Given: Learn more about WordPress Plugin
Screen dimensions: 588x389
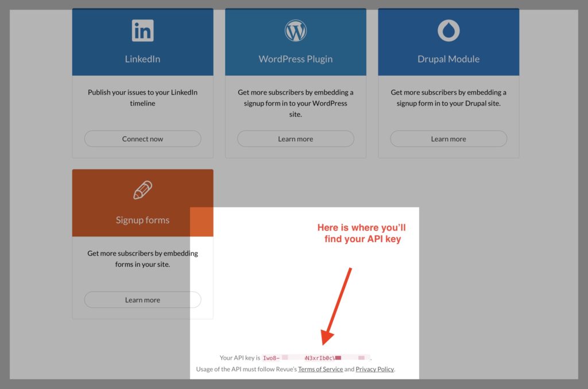Looking at the screenshot, I should pos(296,139).
